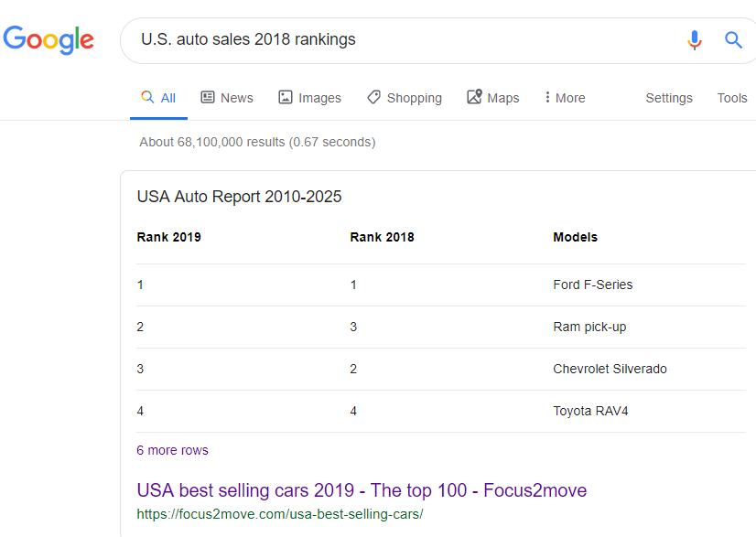Click the Images tab icon

coord(286,97)
